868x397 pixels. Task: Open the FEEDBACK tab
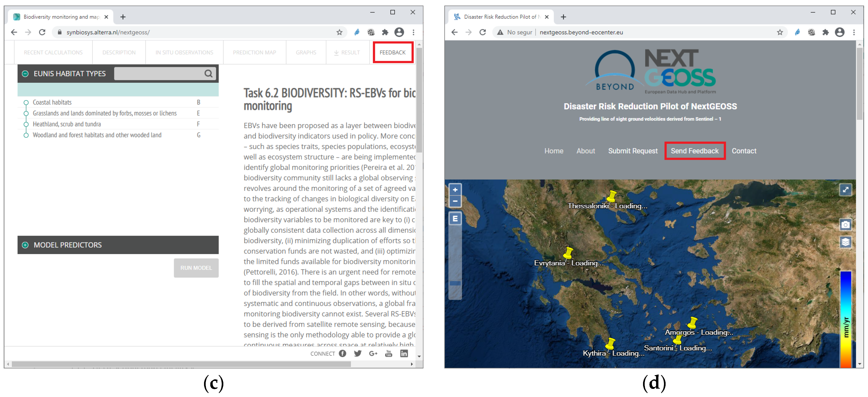point(392,53)
